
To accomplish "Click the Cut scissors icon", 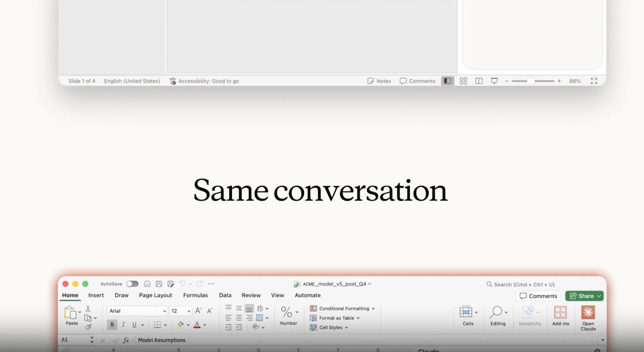I will [88, 308].
